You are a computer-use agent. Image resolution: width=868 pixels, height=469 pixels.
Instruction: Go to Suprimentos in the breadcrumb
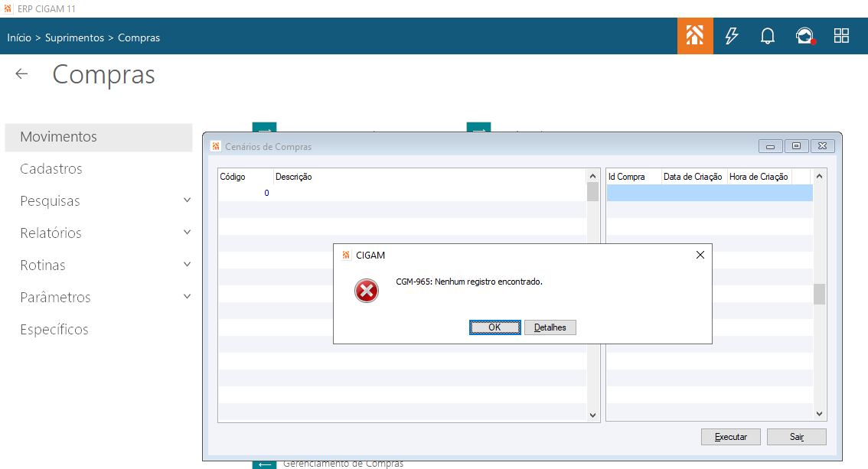(74, 37)
